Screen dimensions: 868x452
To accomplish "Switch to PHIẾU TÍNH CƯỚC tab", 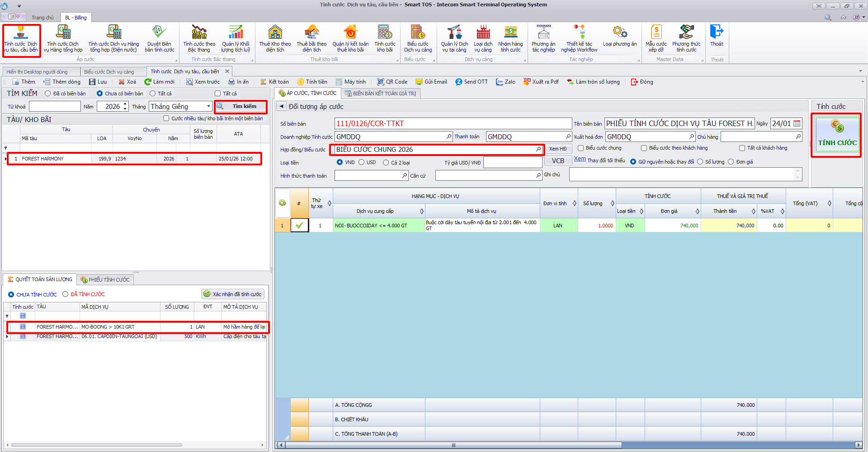I will pos(105,280).
